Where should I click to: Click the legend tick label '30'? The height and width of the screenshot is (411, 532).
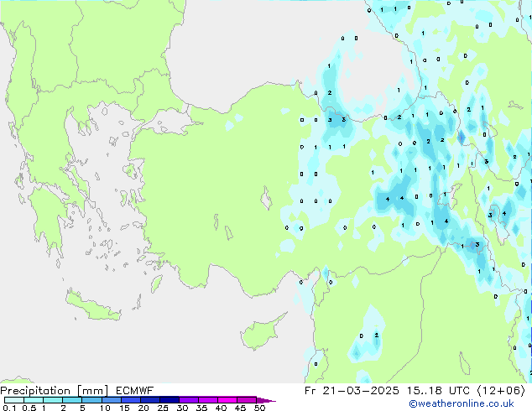click(x=182, y=408)
